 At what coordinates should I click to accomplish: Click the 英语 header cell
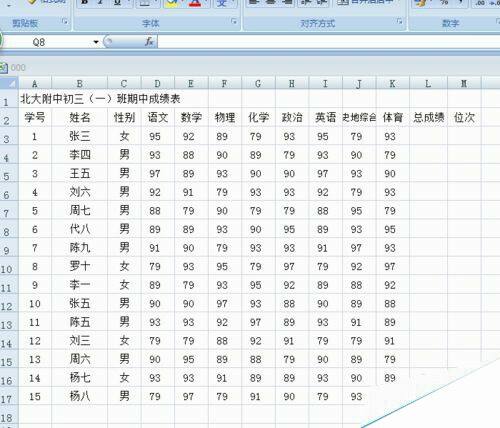pyautogui.click(x=325, y=118)
